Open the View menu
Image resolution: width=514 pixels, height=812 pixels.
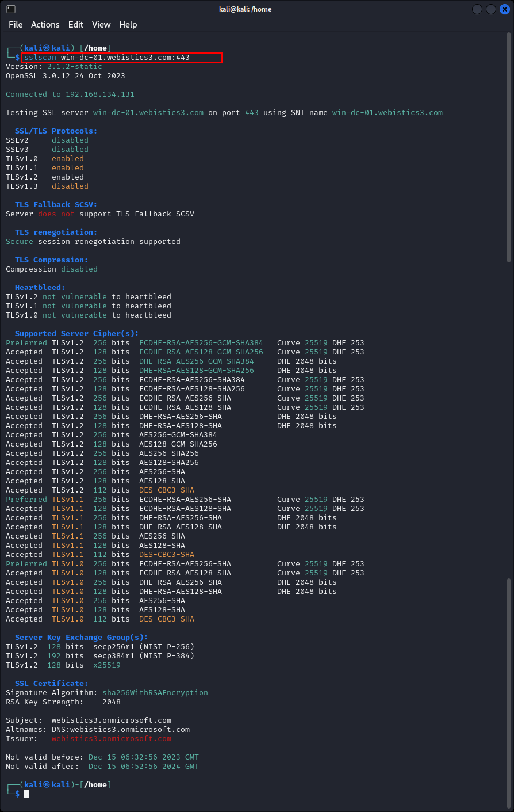tap(101, 25)
